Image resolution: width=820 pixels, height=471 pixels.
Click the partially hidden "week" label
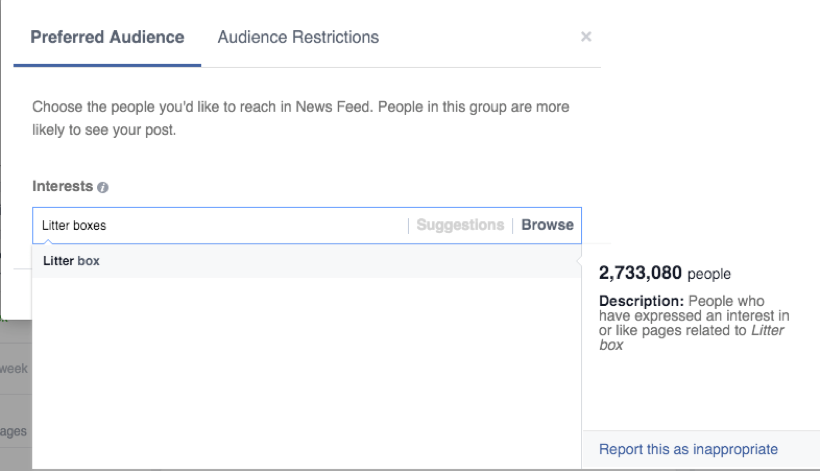(x=15, y=368)
